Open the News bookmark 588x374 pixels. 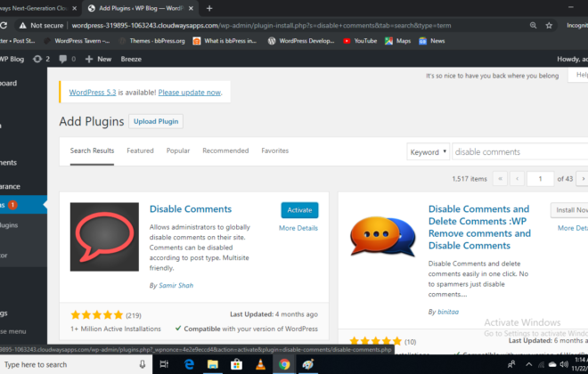click(432, 41)
